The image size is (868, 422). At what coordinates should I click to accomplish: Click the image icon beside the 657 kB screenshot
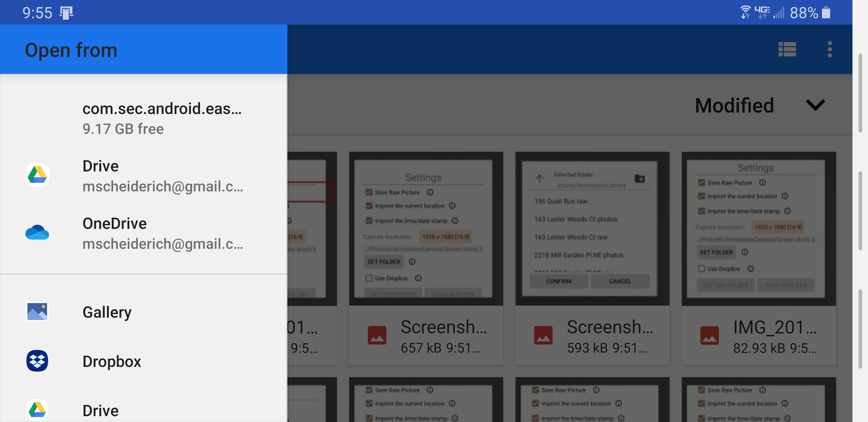[377, 335]
